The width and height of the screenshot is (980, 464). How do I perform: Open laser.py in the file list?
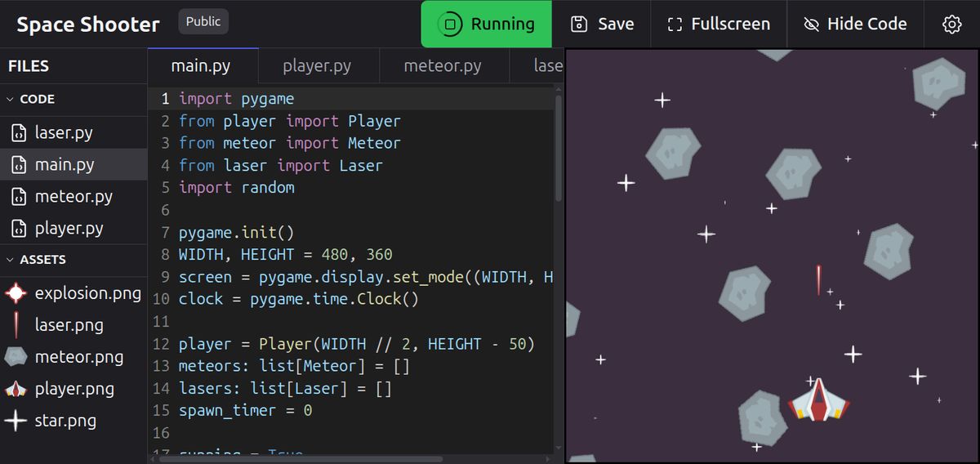coord(73,132)
